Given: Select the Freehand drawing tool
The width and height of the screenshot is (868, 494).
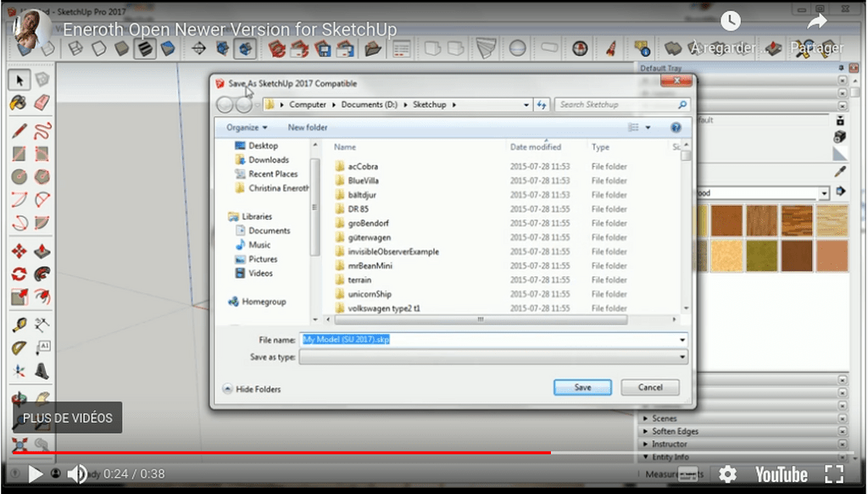Looking at the screenshot, I should click(42, 131).
